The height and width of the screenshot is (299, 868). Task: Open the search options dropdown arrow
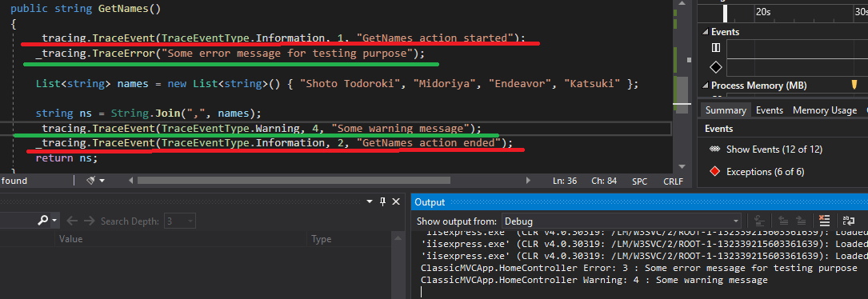[x=55, y=221]
